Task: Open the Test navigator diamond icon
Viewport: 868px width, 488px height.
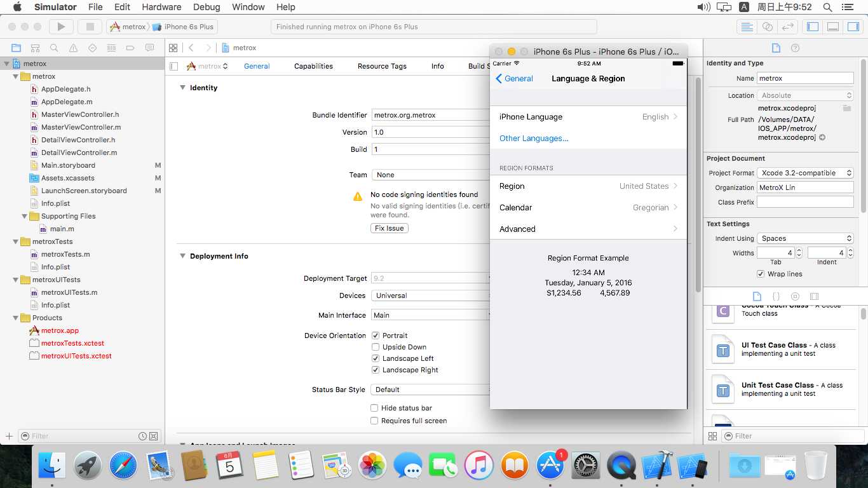Action: tap(93, 48)
